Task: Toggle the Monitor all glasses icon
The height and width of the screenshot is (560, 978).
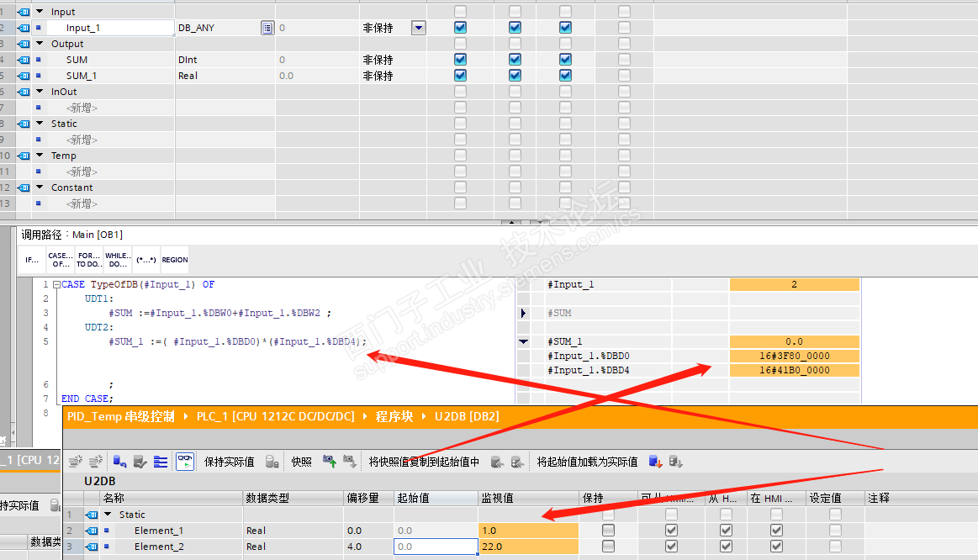Action: point(185,462)
